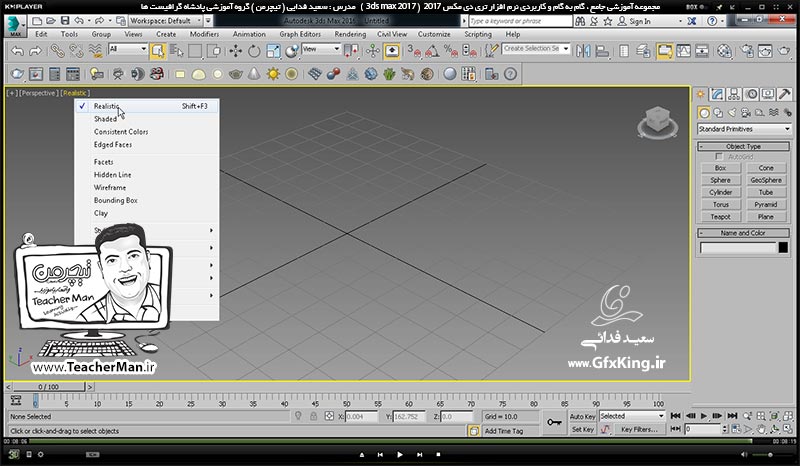Choose Shaded in the viewport shading menu
The width and height of the screenshot is (800, 466).
147,119
